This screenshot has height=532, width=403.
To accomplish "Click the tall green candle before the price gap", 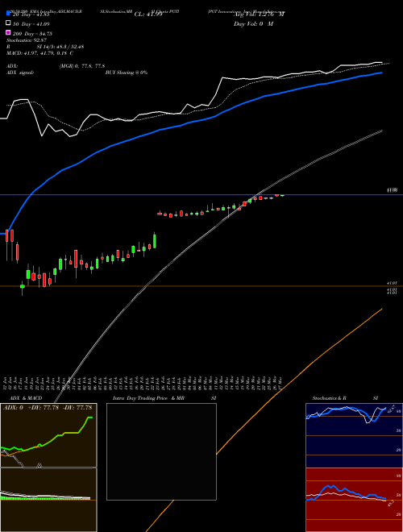I will click(154, 240).
